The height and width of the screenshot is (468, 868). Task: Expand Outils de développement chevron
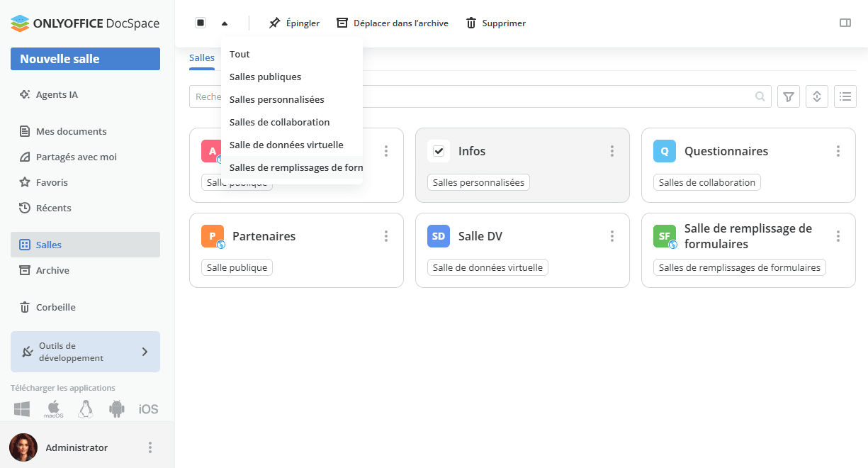(145, 352)
